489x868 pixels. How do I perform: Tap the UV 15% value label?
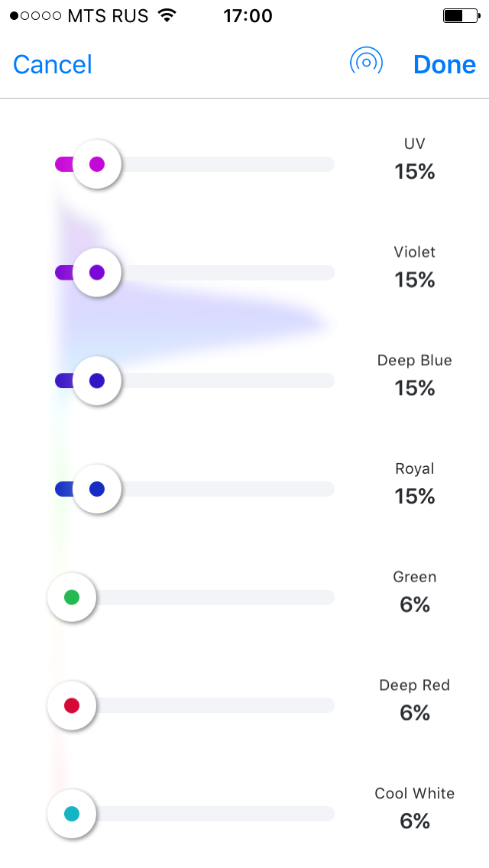(x=415, y=172)
